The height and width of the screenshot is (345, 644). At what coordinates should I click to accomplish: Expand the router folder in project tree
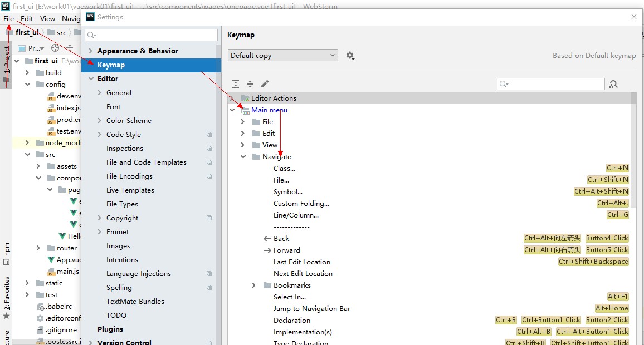tap(38, 248)
